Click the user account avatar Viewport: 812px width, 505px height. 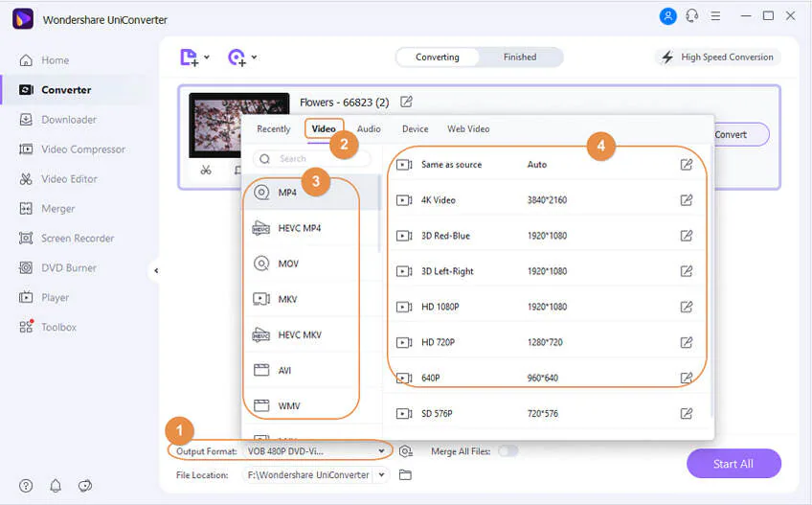668,16
